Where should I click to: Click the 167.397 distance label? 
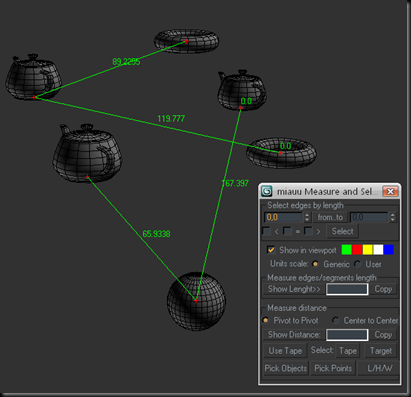(x=235, y=183)
